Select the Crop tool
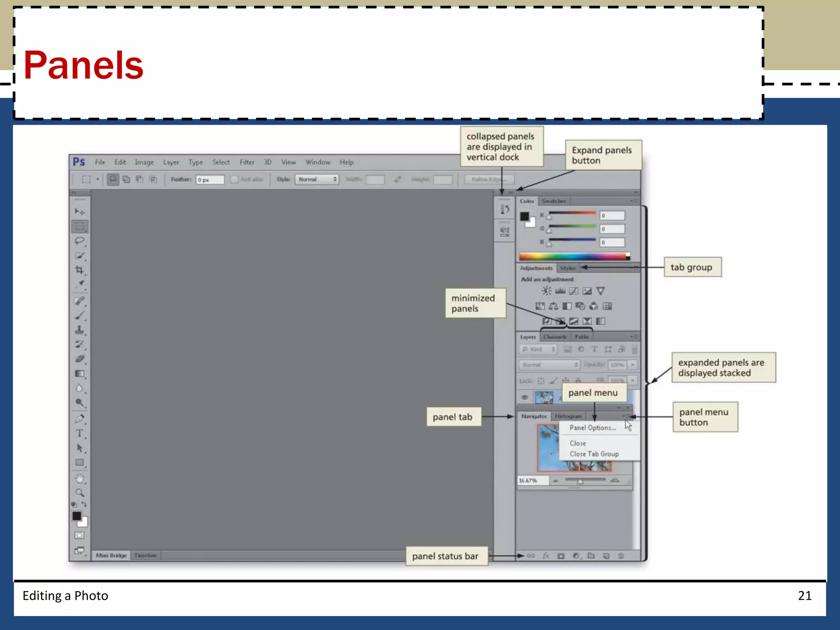This screenshot has width=840, height=630. click(x=80, y=270)
